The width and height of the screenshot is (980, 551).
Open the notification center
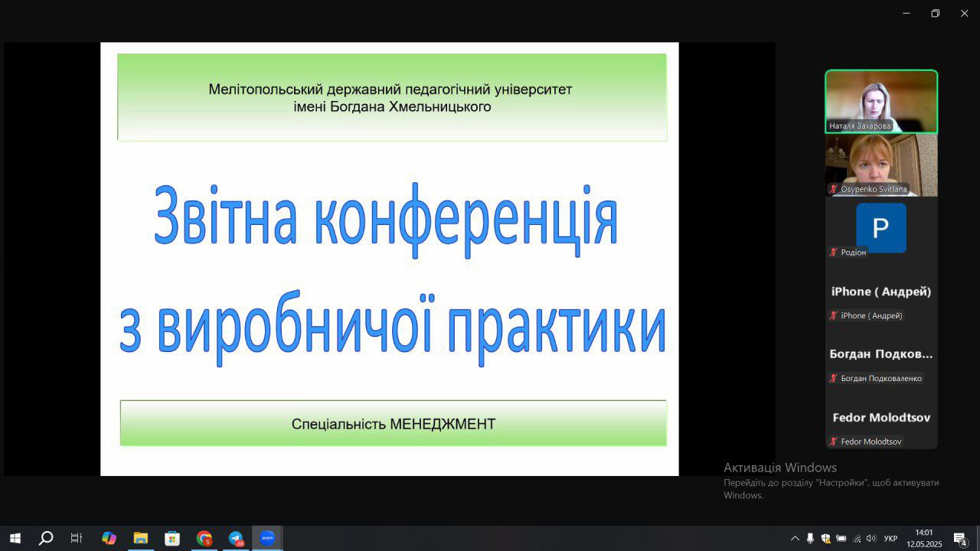(960, 539)
